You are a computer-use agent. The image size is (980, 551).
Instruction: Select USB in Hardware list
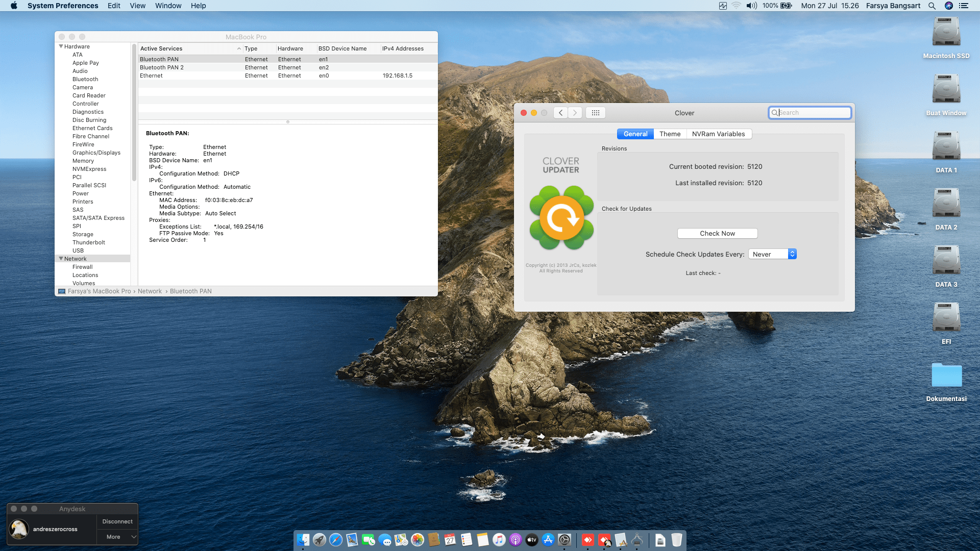pyautogui.click(x=78, y=251)
